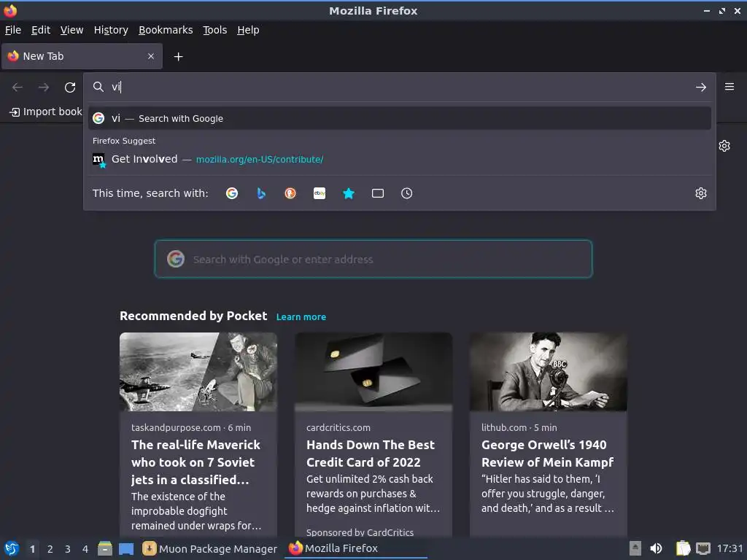The image size is (747, 560).
Task: Open the Maverick dogfight article thumbnail
Action: click(x=198, y=372)
